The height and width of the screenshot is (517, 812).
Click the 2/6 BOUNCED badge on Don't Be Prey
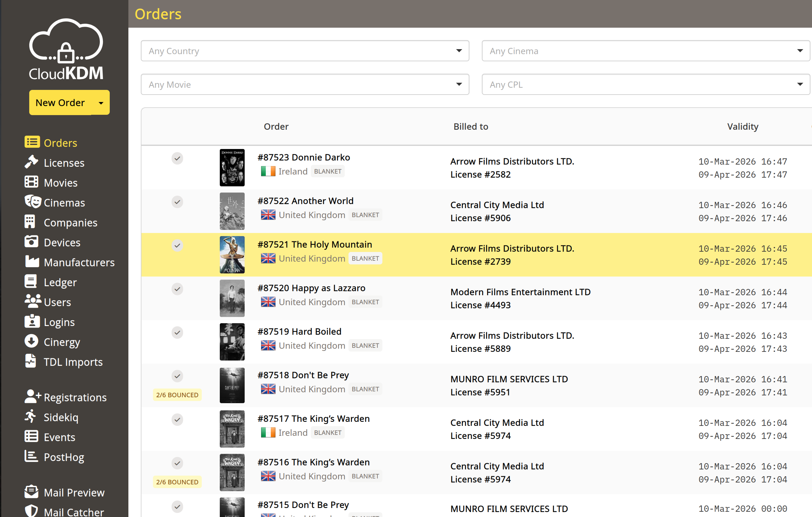[x=177, y=394]
